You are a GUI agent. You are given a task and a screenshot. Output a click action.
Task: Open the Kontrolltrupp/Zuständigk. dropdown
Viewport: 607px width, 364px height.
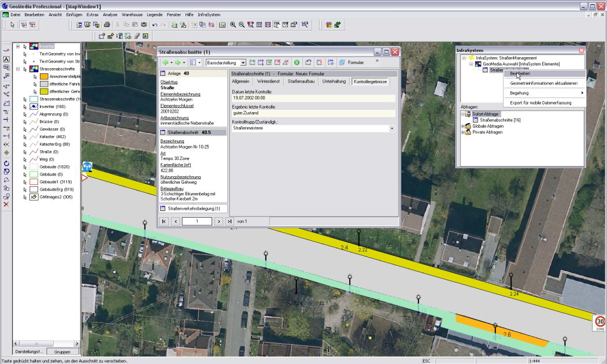pos(392,128)
